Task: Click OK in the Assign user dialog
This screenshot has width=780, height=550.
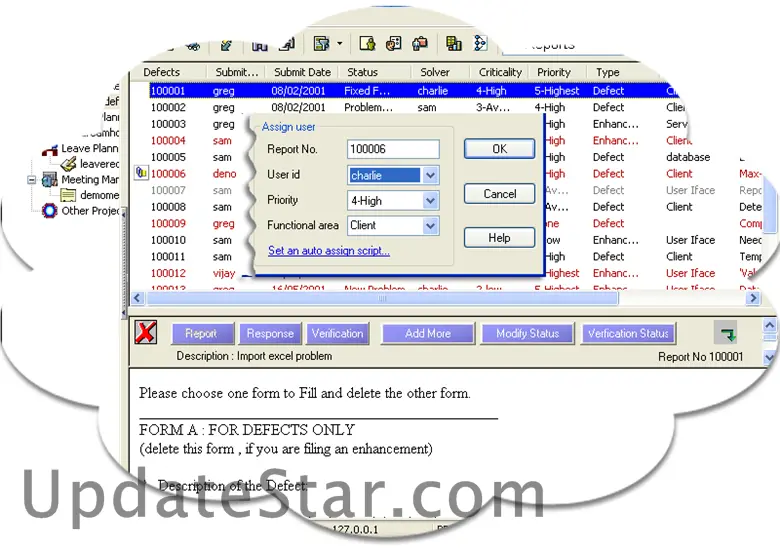Action: [x=499, y=149]
